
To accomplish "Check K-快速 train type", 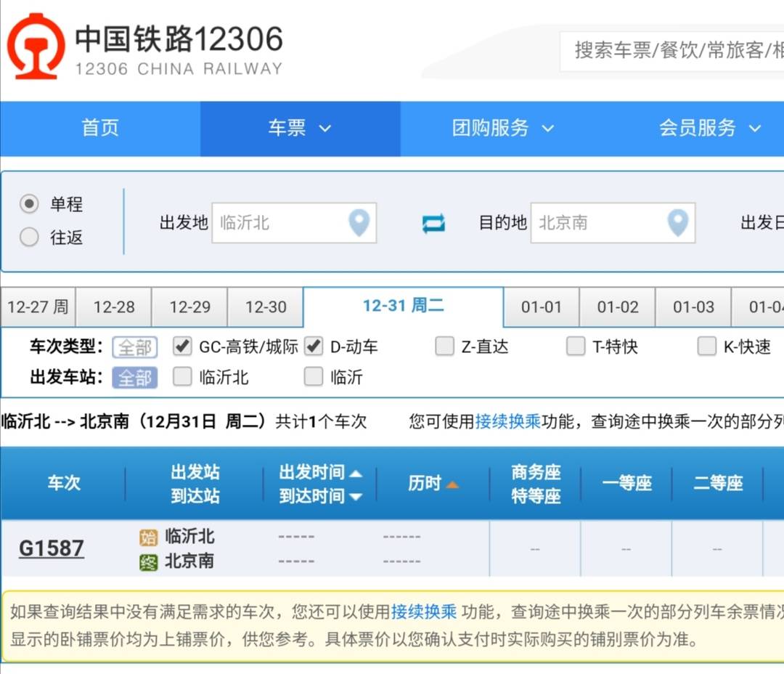I will 706,346.
